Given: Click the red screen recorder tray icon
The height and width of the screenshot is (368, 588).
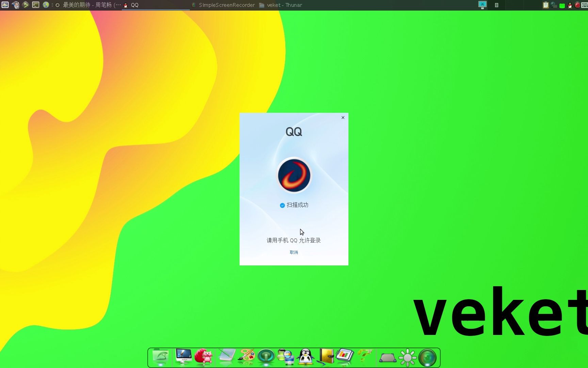Looking at the screenshot, I should pyautogui.click(x=577, y=5).
